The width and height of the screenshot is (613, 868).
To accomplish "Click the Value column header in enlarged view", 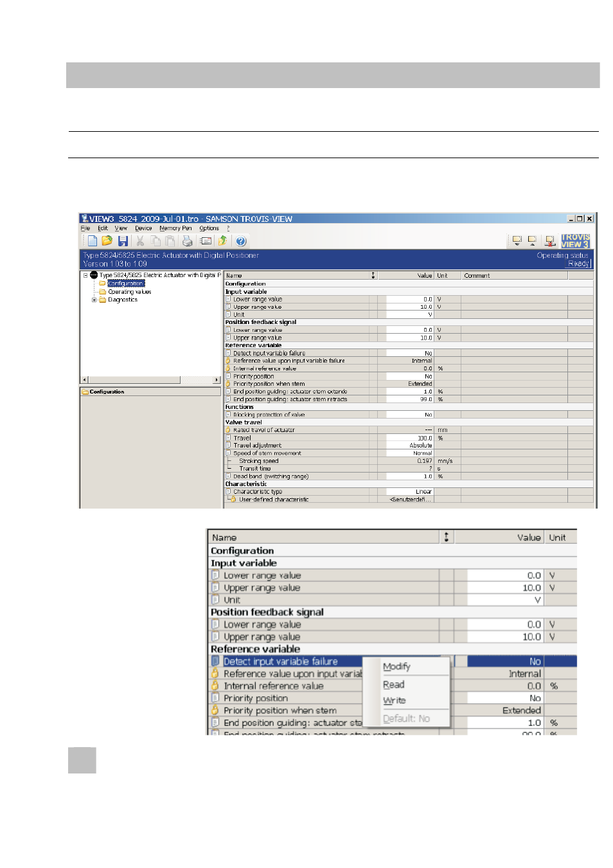I will point(499,538).
